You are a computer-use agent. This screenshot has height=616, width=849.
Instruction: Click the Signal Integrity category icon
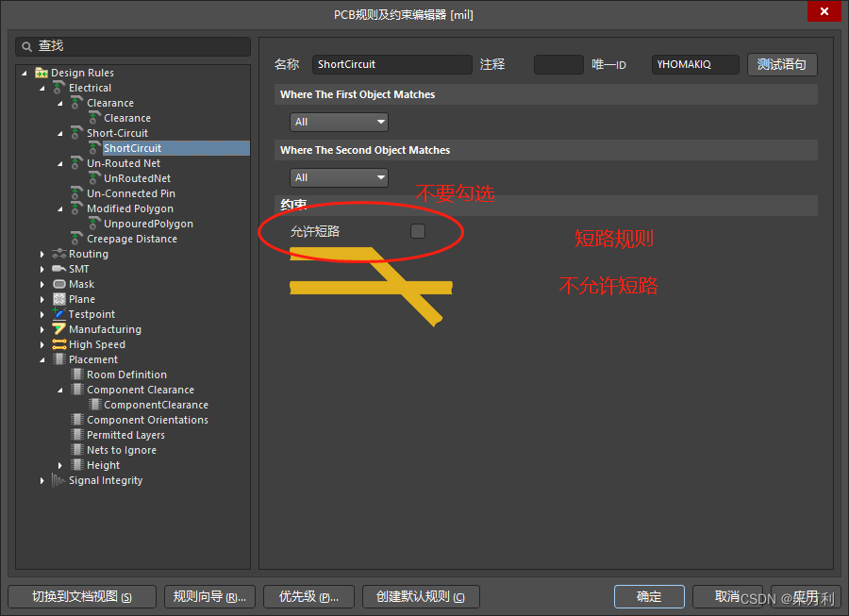click(x=59, y=480)
